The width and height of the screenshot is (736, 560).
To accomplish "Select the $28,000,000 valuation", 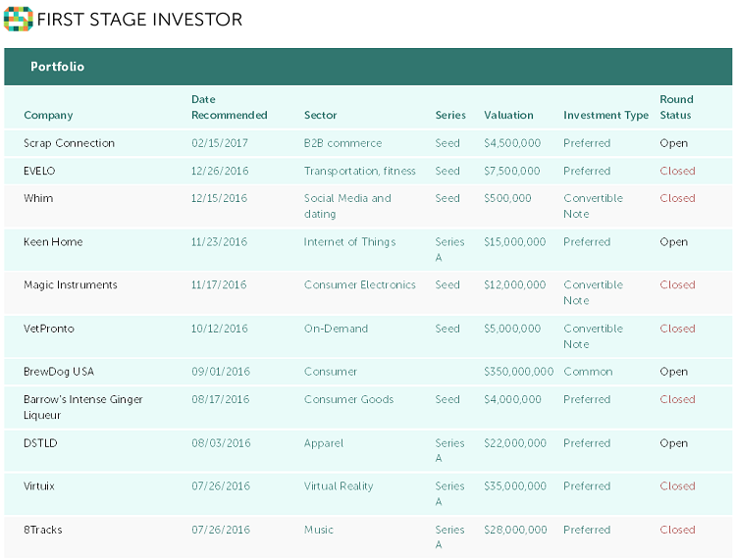I will [515, 530].
